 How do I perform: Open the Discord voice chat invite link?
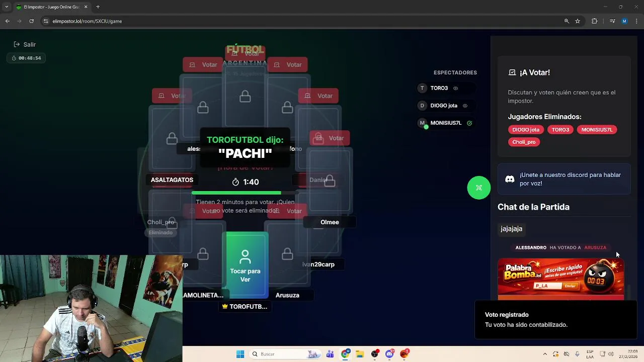[564, 179]
